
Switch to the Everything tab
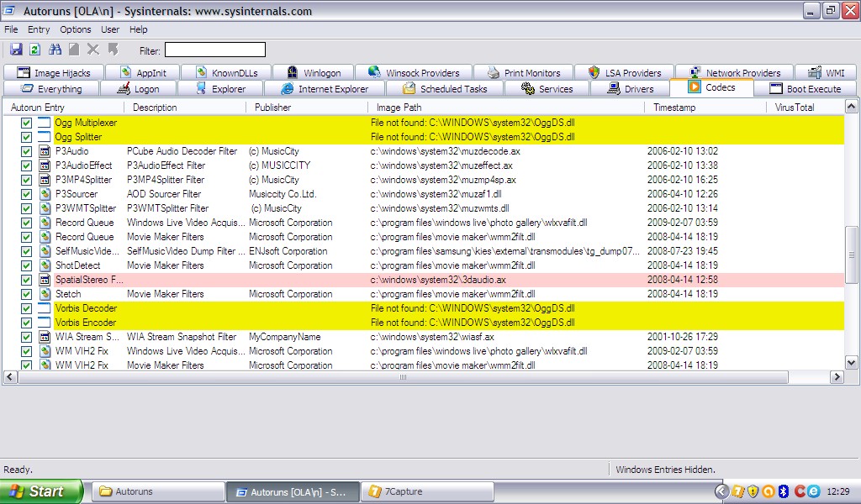click(x=51, y=89)
